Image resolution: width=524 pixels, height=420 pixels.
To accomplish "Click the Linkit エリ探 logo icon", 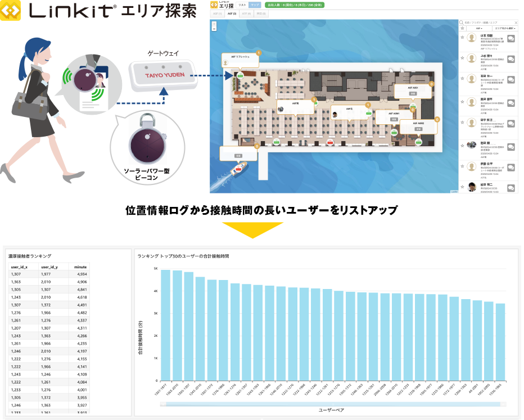I will pos(214,4).
